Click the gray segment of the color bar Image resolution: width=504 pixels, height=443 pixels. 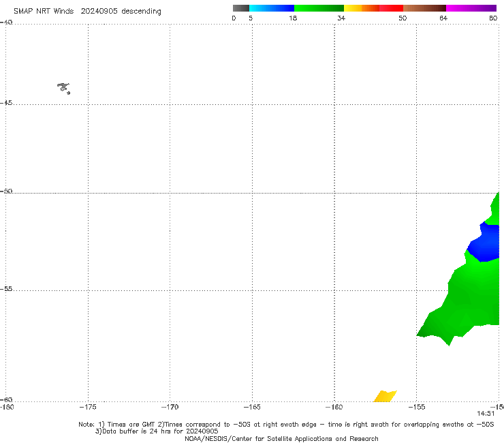pyautogui.click(x=240, y=8)
